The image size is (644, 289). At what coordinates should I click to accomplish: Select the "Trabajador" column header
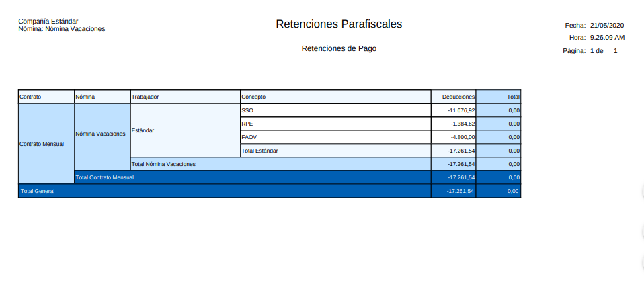coord(186,97)
